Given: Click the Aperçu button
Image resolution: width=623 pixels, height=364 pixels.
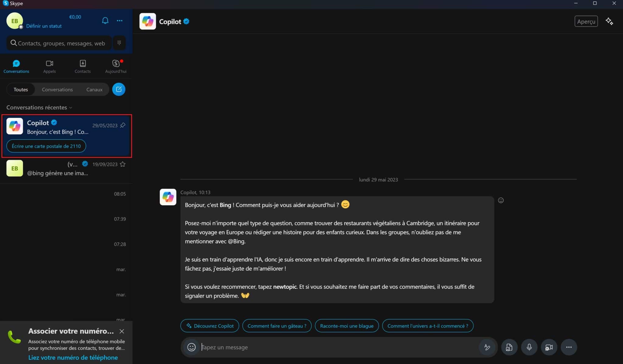Looking at the screenshot, I should (x=586, y=21).
